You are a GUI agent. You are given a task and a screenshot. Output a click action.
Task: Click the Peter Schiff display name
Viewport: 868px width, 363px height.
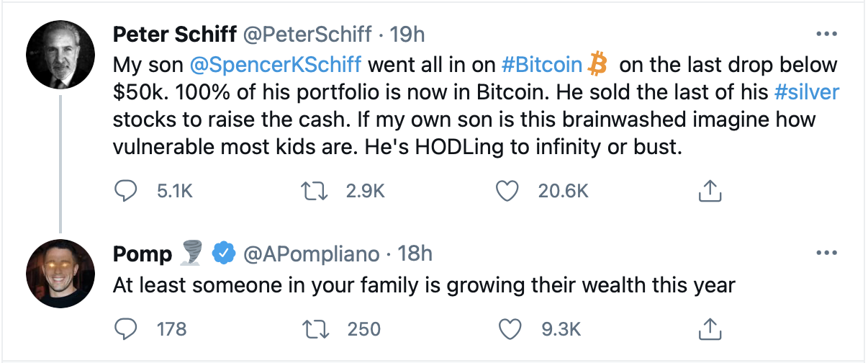pyautogui.click(x=176, y=34)
